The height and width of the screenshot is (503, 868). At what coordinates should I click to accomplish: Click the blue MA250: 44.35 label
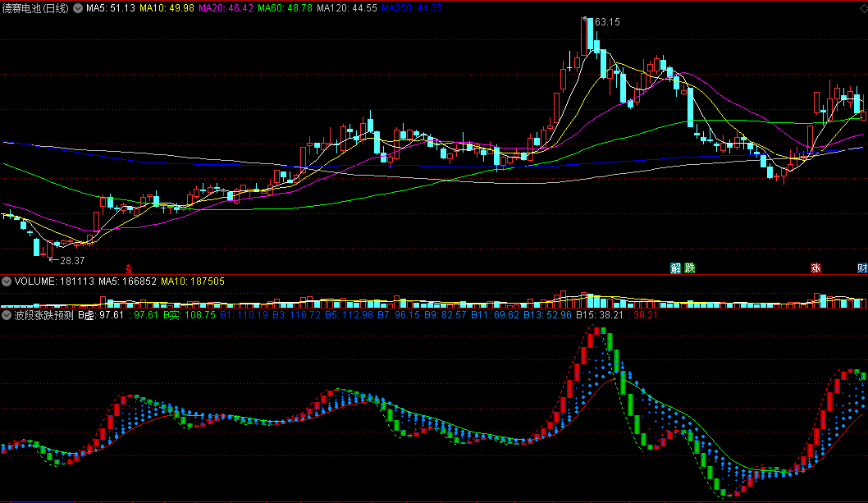click(412, 8)
